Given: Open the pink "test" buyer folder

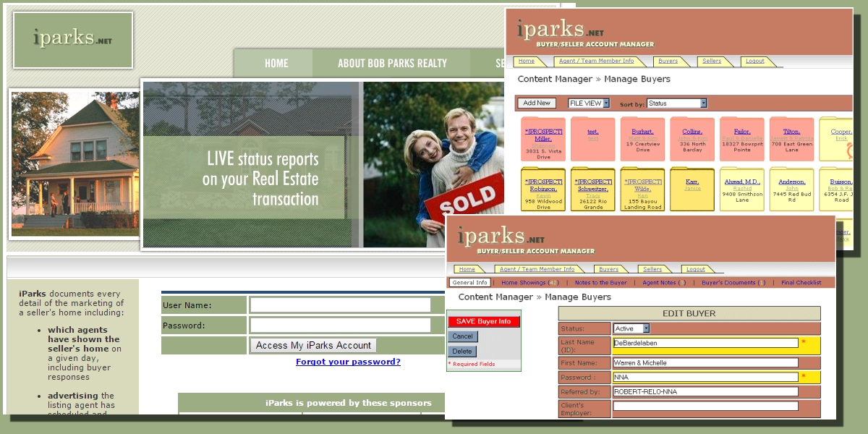Looking at the screenshot, I should [x=592, y=140].
